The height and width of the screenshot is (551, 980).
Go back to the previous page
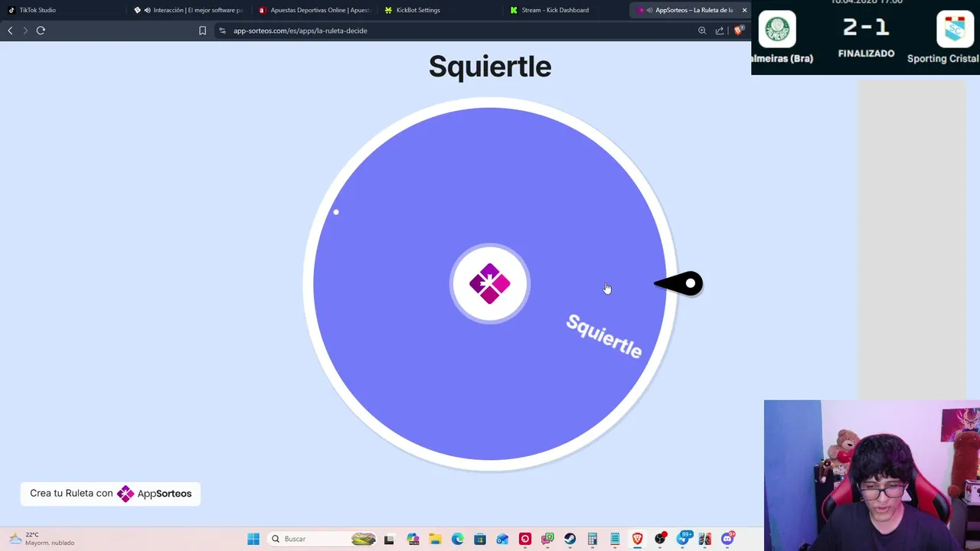(x=10, y=31)
